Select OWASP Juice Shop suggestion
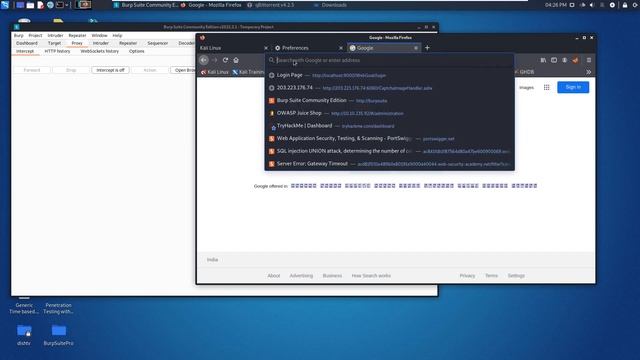Image resolution: width=640 pixels, height=360 pixels. (x=389, y=113)
